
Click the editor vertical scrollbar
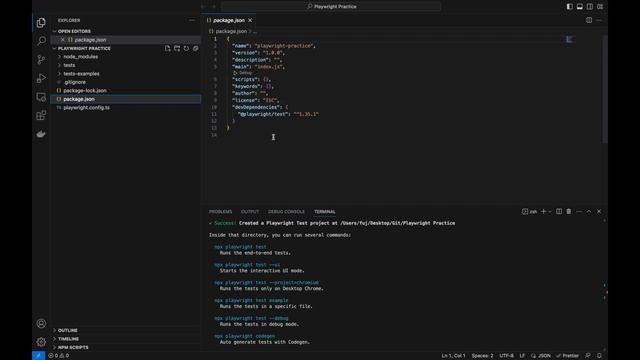[605, 89]
